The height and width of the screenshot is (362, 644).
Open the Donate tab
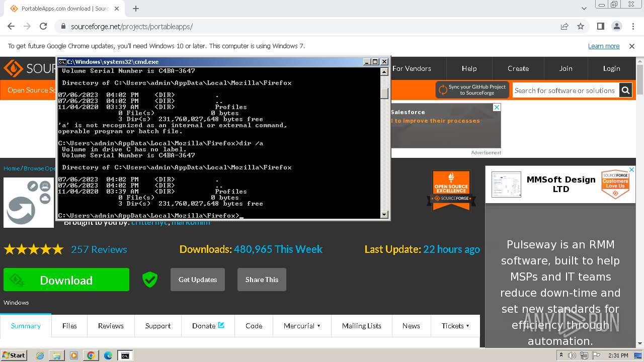pyautogui.click(x=208, y=326)
